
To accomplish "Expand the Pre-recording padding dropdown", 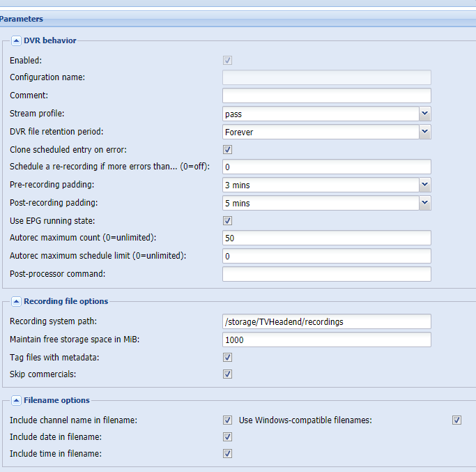I will [424, 185].
